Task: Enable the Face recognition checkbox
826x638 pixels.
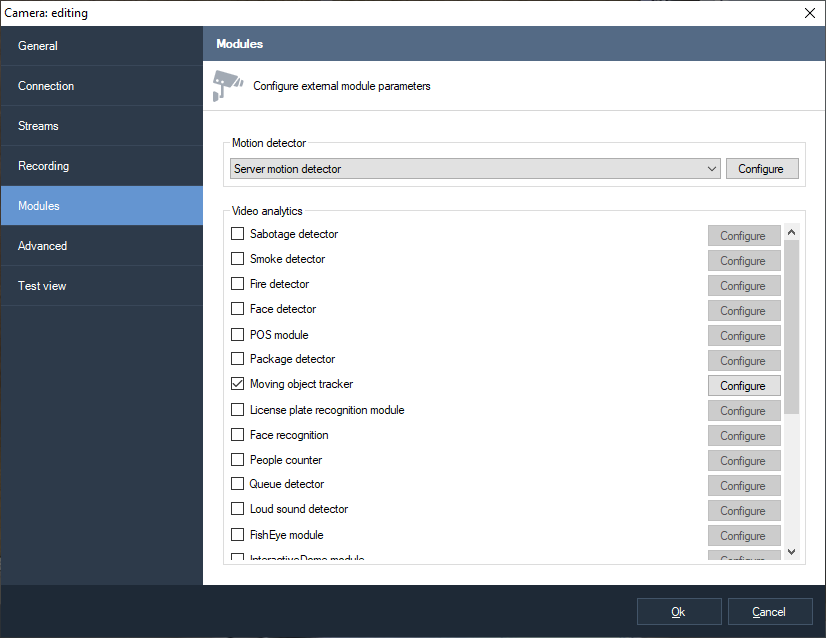Action: [x=238, y=435]
